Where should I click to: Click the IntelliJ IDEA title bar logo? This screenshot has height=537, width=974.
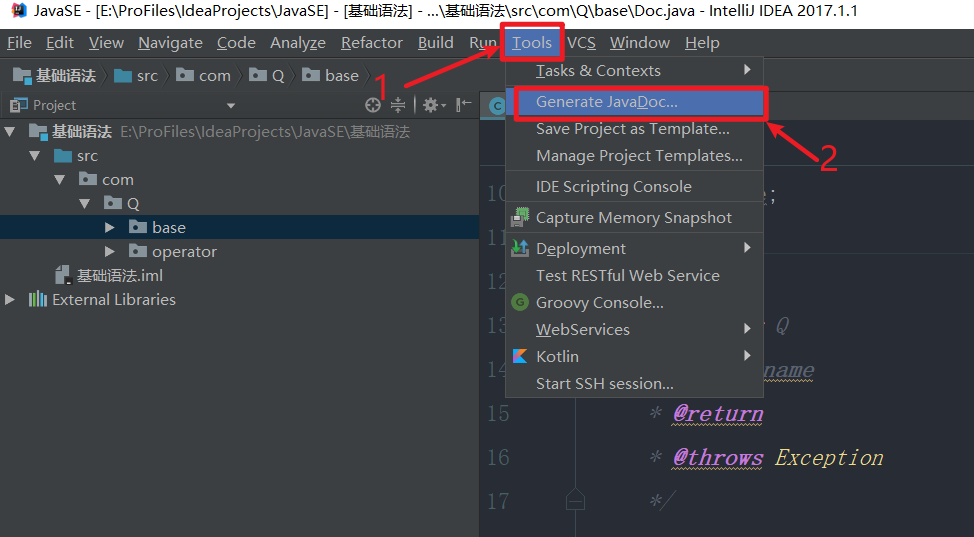pyautogui.click(x=19, y=10)
